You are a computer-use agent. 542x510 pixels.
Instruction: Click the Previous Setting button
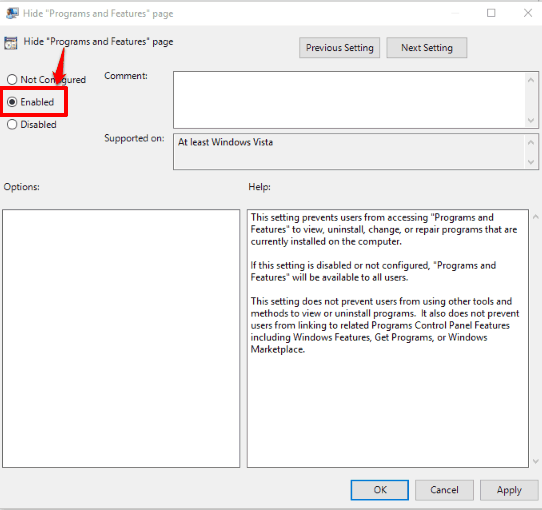(x=339, y=48)
